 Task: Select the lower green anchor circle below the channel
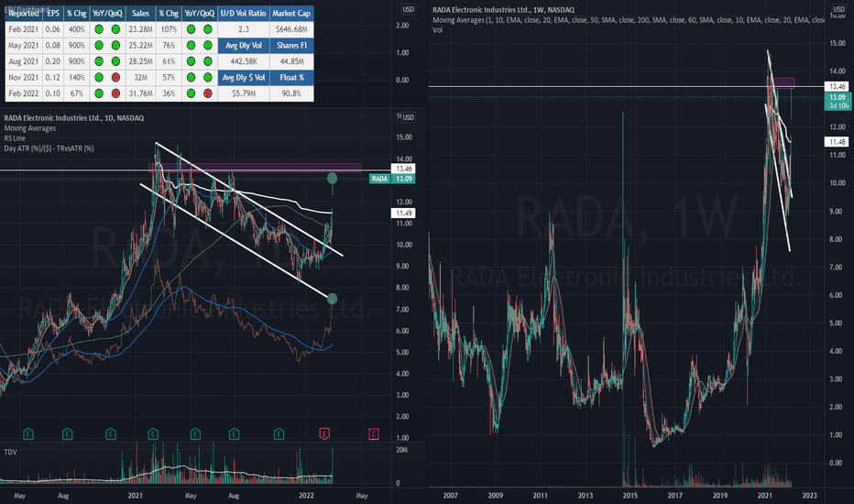333,299
